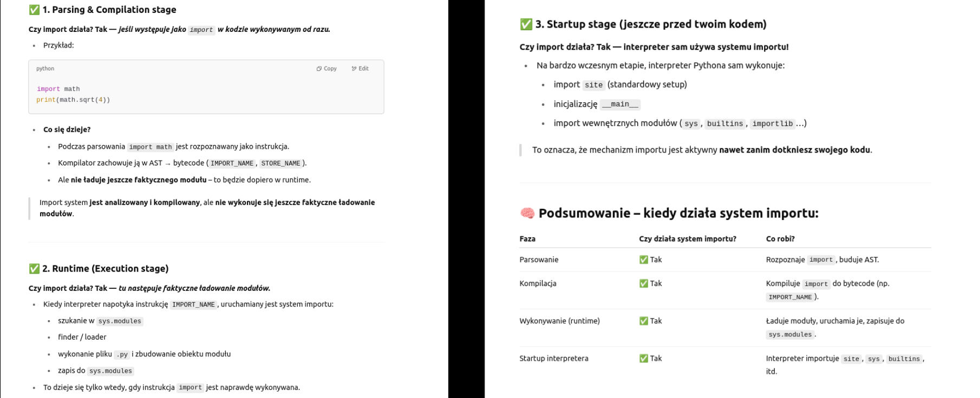The width and height of the screenshot is (980, 398).
Task: Click the 'Podsumowanie – kiedy działa system importu' heading
Action: [x=678, y=213]
